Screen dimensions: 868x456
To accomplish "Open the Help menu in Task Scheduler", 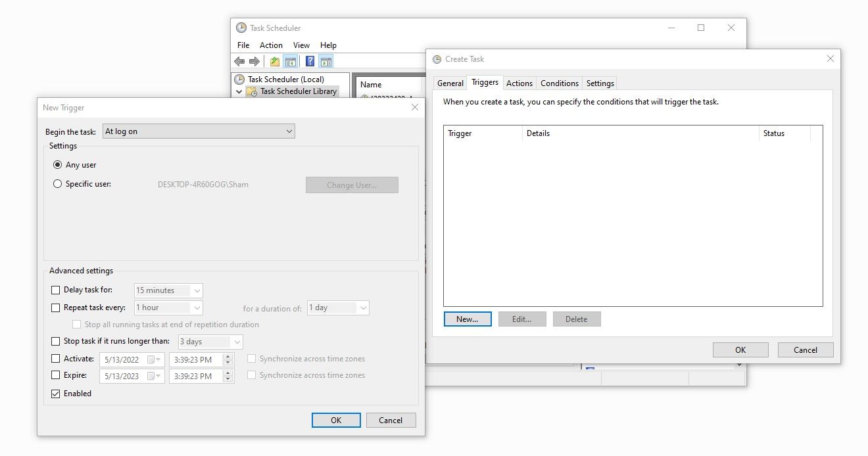I will click(x=328, y=45).
